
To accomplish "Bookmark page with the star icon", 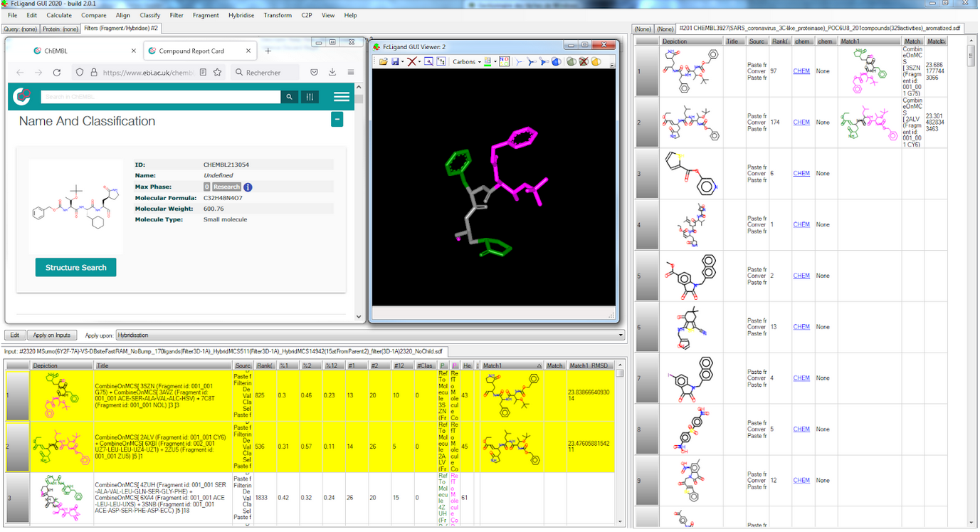I will click(218, 73).
